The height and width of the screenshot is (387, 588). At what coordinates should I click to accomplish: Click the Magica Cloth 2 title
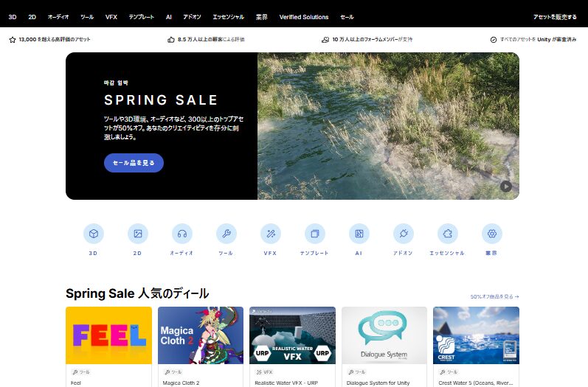coord(181,383)
